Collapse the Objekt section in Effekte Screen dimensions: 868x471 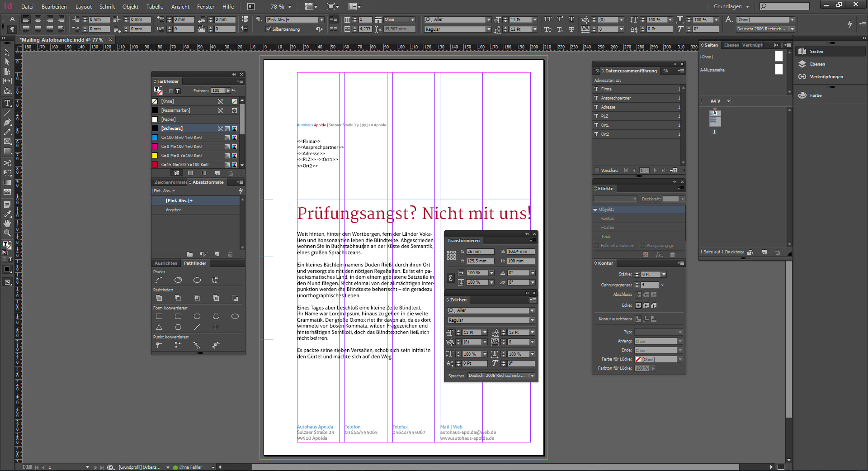(595, 210)
